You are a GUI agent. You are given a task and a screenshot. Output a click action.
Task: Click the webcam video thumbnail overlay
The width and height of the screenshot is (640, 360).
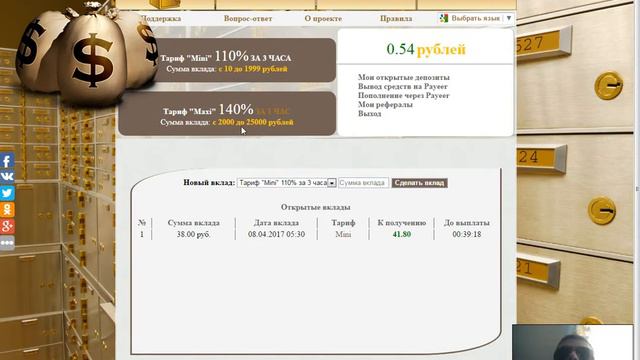coord(573,342)
